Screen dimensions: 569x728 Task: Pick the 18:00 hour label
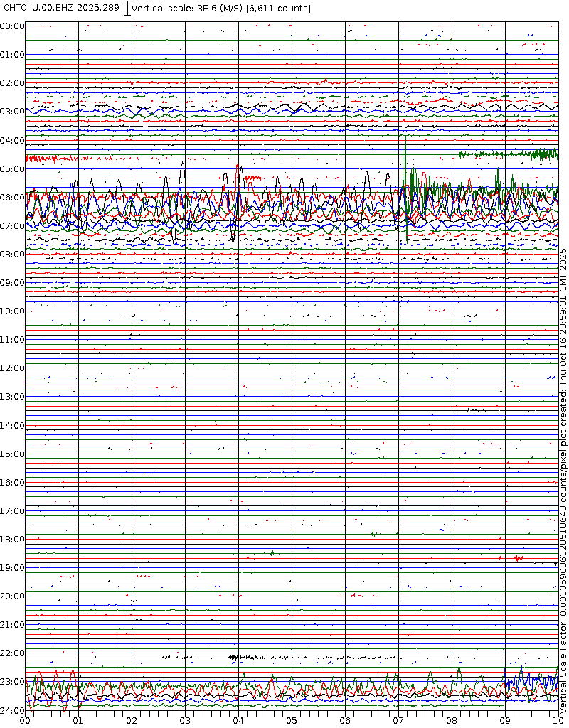tap(12, 540)
